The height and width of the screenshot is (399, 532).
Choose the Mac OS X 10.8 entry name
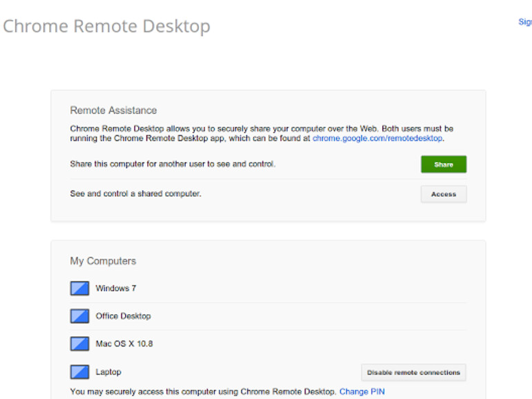(x=124, y=344)
